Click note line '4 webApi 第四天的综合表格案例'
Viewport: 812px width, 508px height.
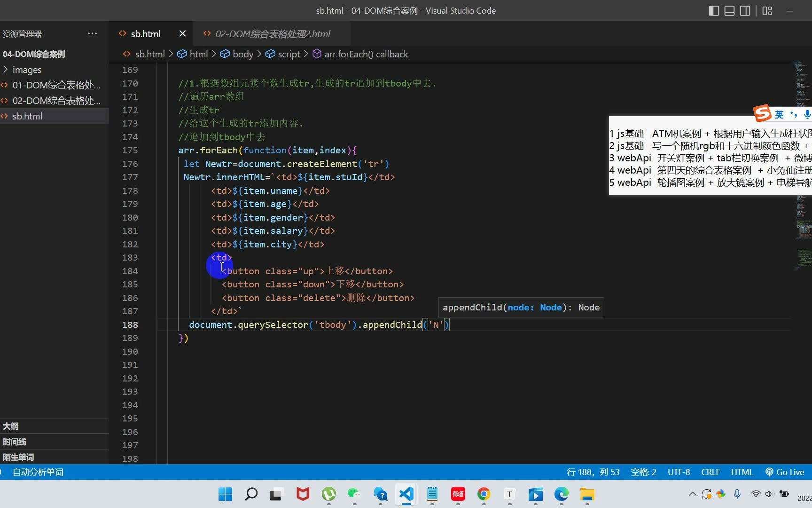tap(710, 170)
